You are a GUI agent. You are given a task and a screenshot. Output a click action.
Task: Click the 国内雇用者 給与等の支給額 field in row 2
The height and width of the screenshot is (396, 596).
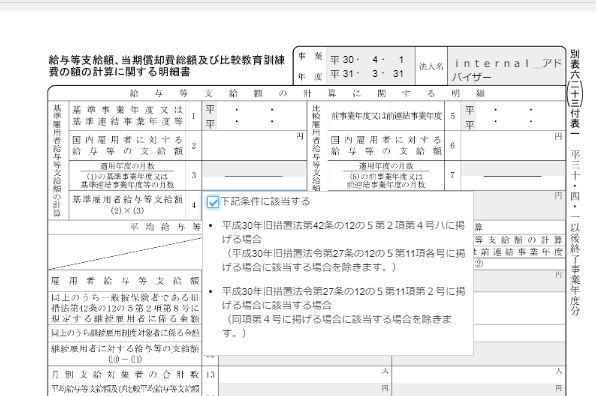[254, 146]
